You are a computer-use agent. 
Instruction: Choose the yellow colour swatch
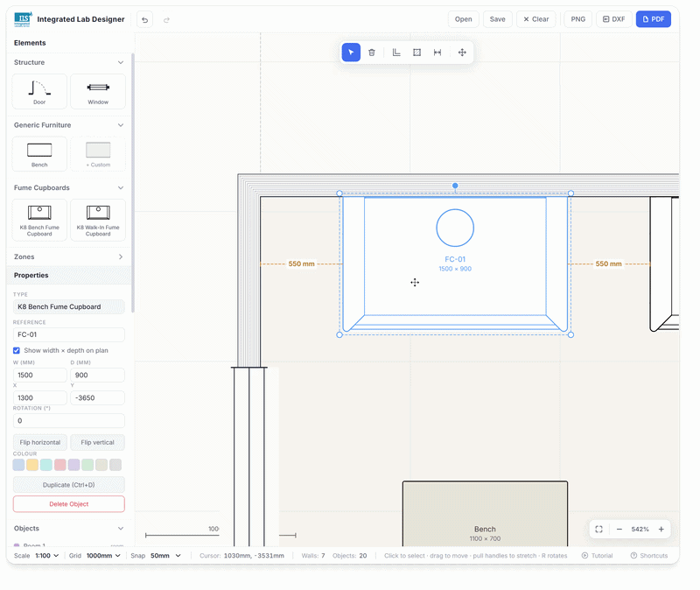click(32, 465)
